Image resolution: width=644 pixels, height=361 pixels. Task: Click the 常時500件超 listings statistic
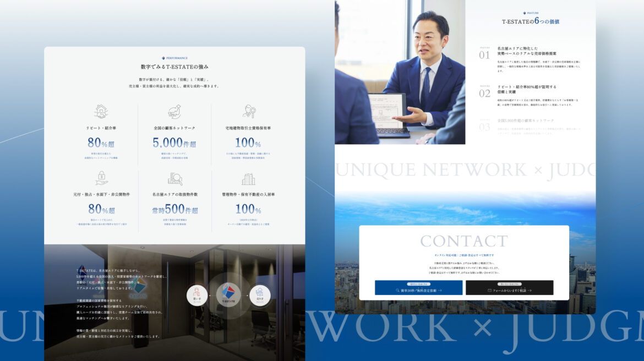coord(174,210)
